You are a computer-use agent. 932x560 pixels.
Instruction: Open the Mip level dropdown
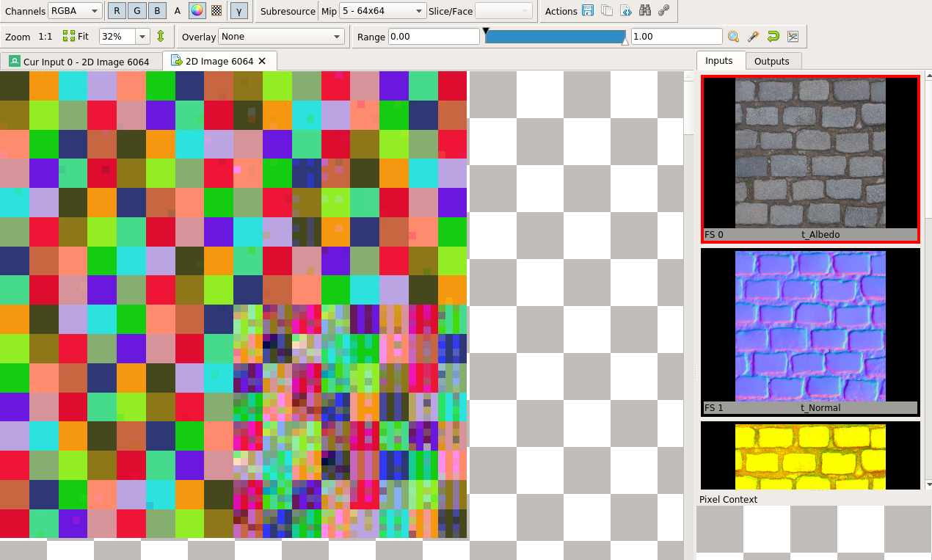382,11
